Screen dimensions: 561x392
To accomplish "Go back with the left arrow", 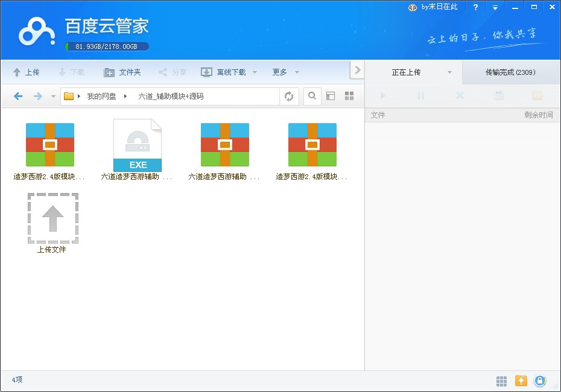I will (x=18, y=96).
